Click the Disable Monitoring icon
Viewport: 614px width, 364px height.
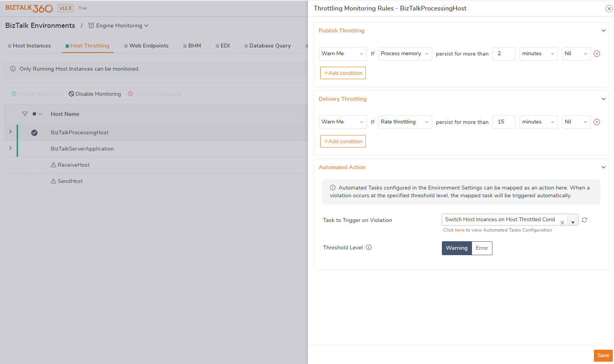pos(71,94)
